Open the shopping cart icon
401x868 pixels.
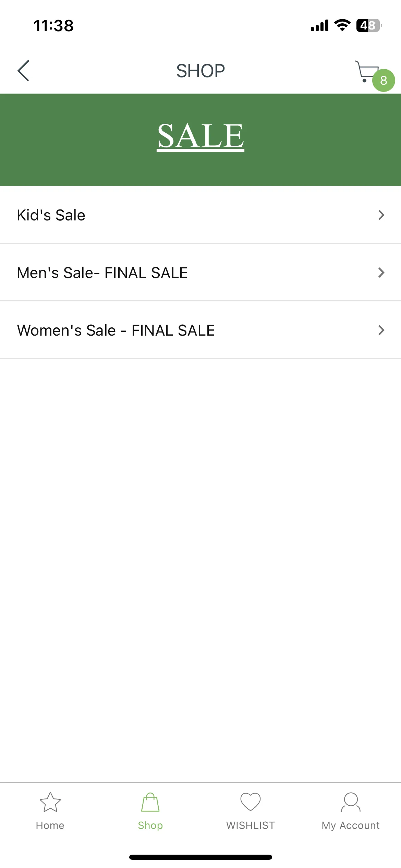tap(367, 71)
